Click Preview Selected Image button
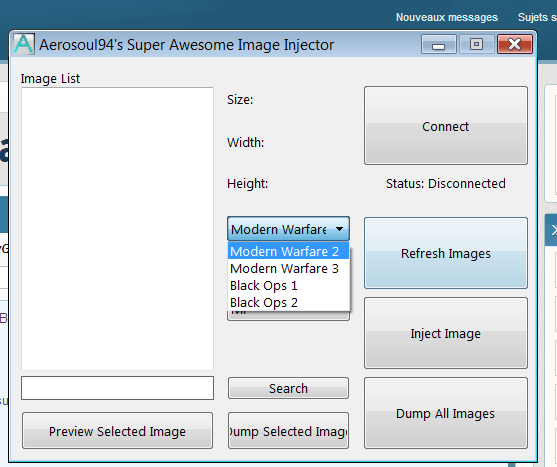Screen dimensions: 557x467 pyautogui.click(x=117, y=430)
